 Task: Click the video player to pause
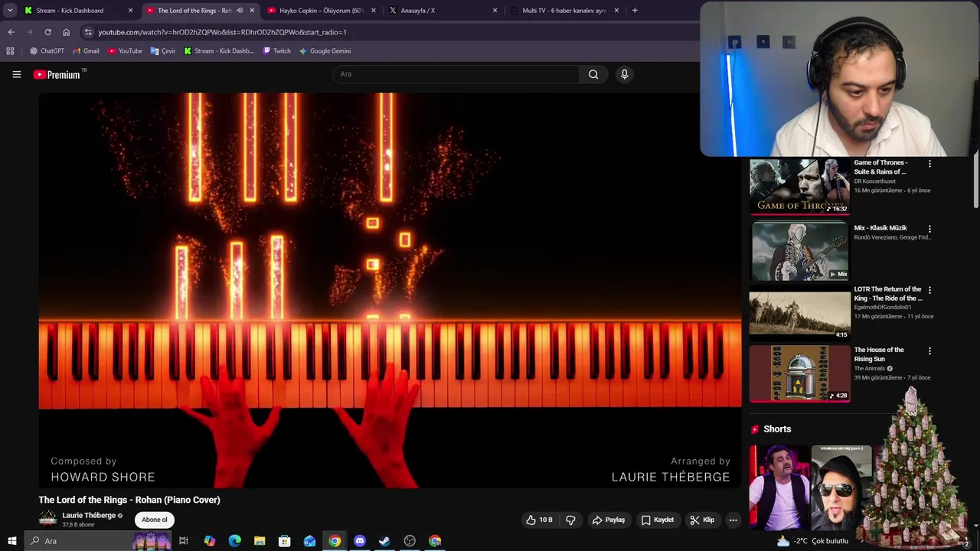[x=390, y=290]
